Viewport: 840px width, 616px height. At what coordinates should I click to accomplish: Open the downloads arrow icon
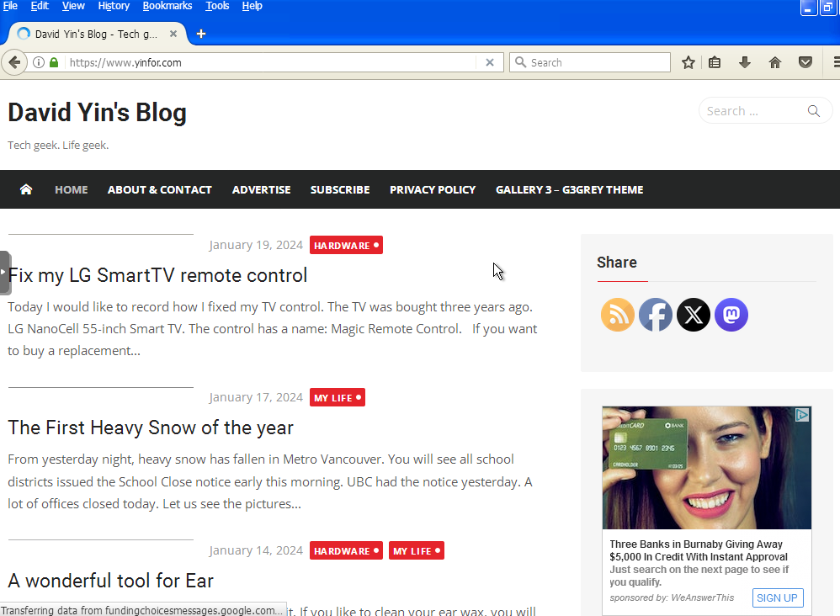point(744,62)
